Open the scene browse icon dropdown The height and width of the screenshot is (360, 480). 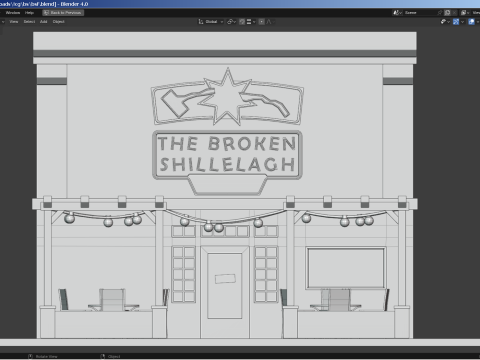pos(397,13)
